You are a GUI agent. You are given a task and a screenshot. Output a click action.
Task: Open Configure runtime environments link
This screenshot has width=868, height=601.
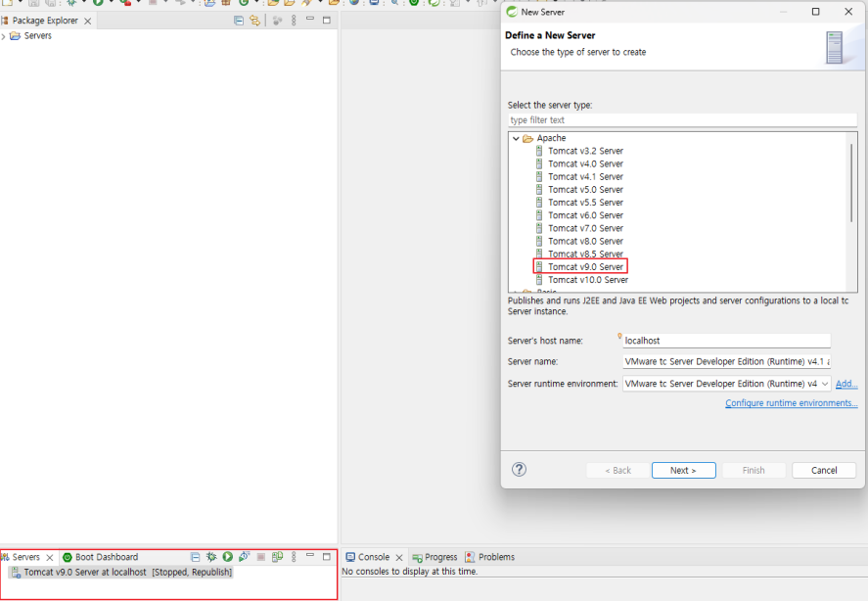(x=791, y=402)
